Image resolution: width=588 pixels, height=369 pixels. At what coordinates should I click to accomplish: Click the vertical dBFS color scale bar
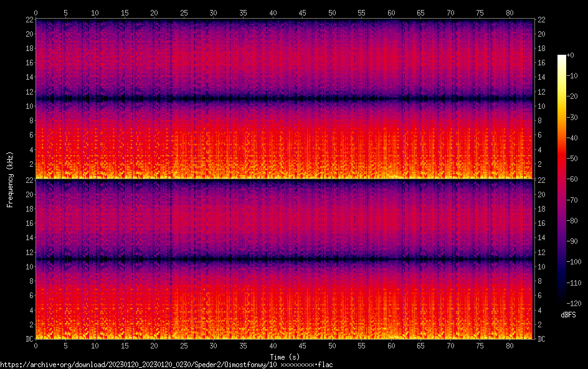pos(562,179)
